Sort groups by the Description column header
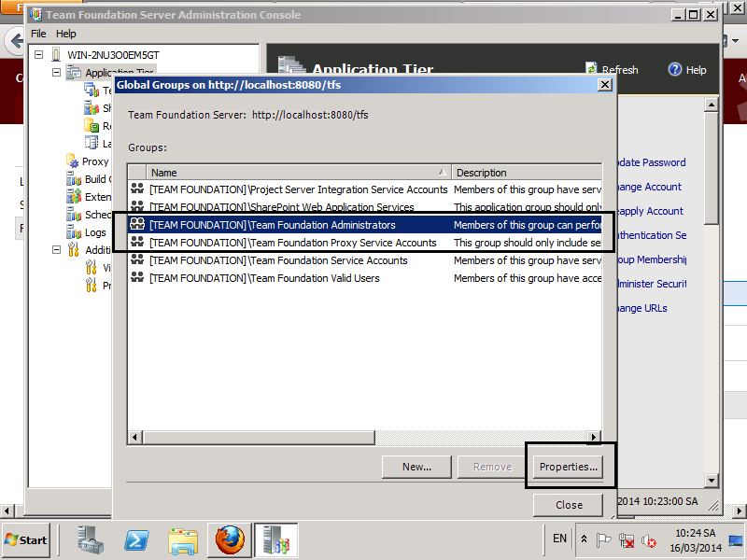This screenshot has width=747, height=560. point(527,173)
